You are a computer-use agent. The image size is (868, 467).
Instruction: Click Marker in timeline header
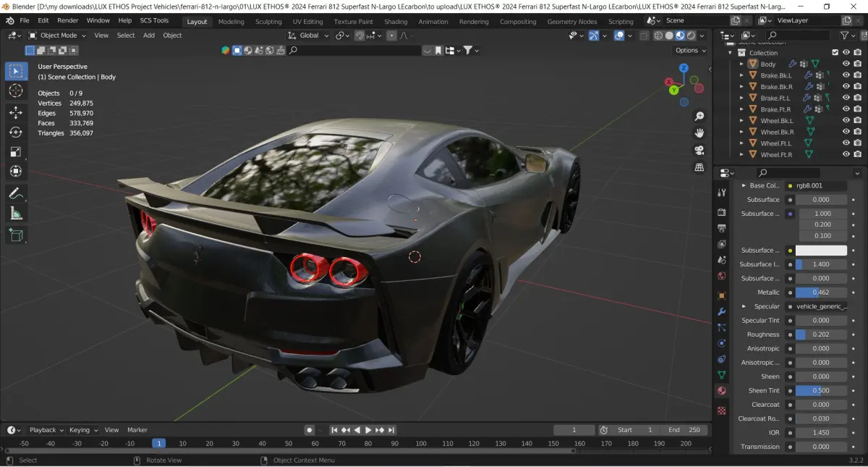137,430
